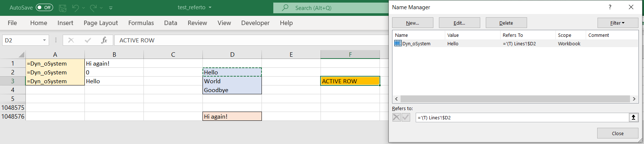Select row 1048576 header
Image resolution: width=644 pixels, height=144 pixels.
coord(13,116)
